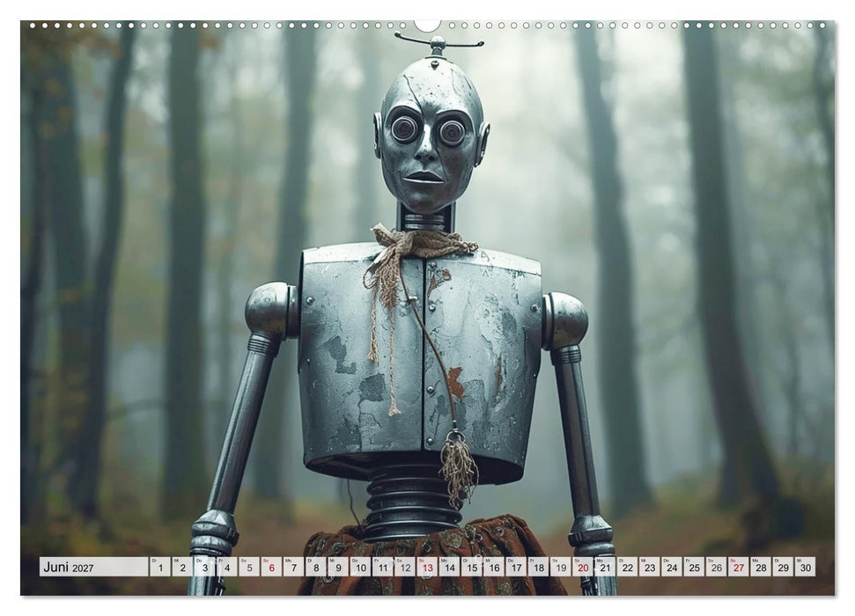Select the red Sunday date 27
Viewport: 855px width, 616px height.
740,567
